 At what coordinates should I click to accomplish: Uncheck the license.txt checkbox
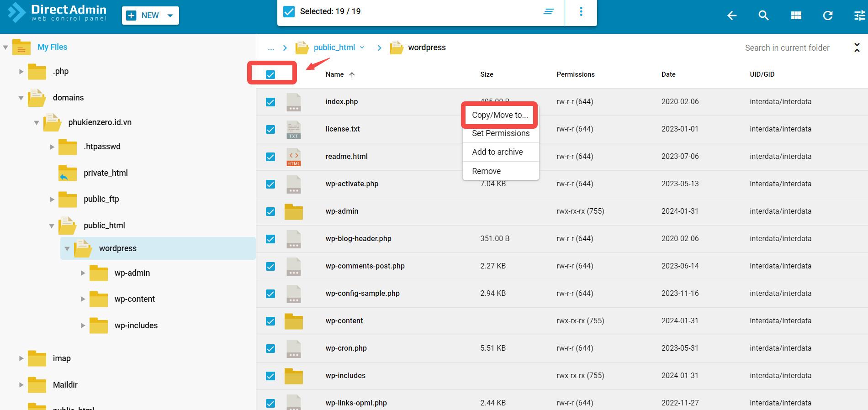(x=270, y=129)
